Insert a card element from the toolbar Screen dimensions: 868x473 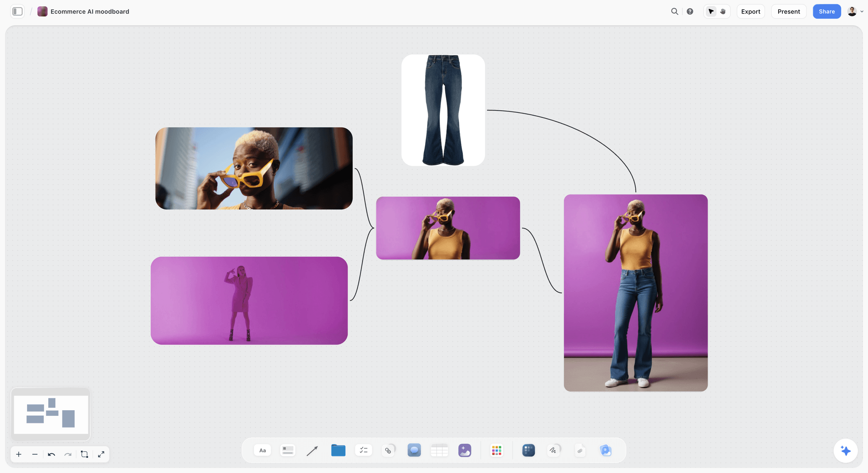click(x=288, y=450)
